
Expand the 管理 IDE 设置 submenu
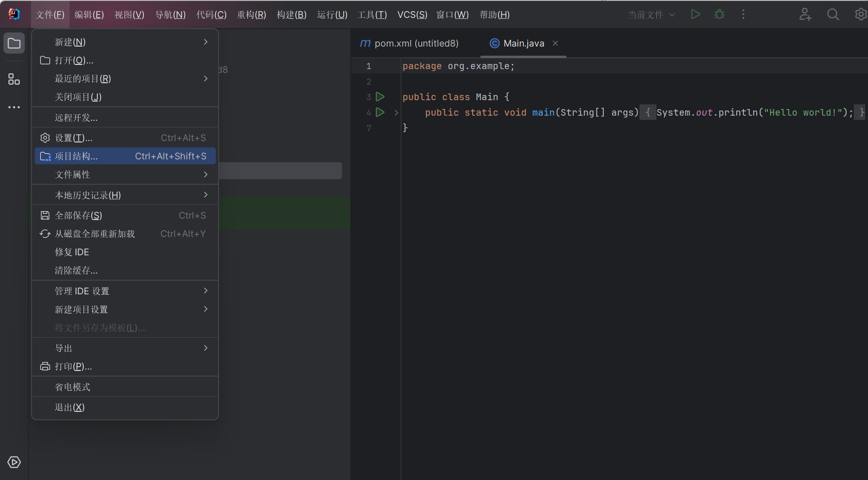click(125, 291)
